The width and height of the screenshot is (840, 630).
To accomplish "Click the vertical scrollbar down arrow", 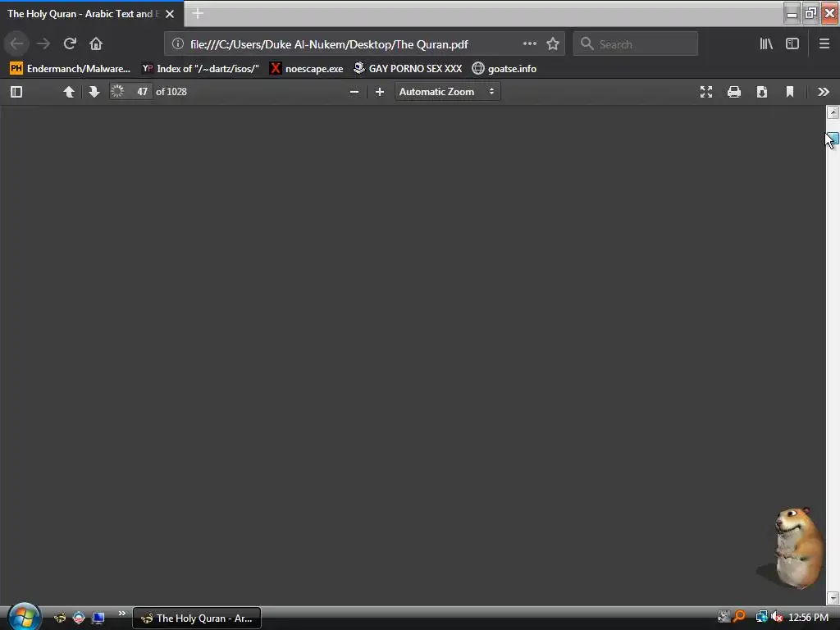I will tap(833, 598).
